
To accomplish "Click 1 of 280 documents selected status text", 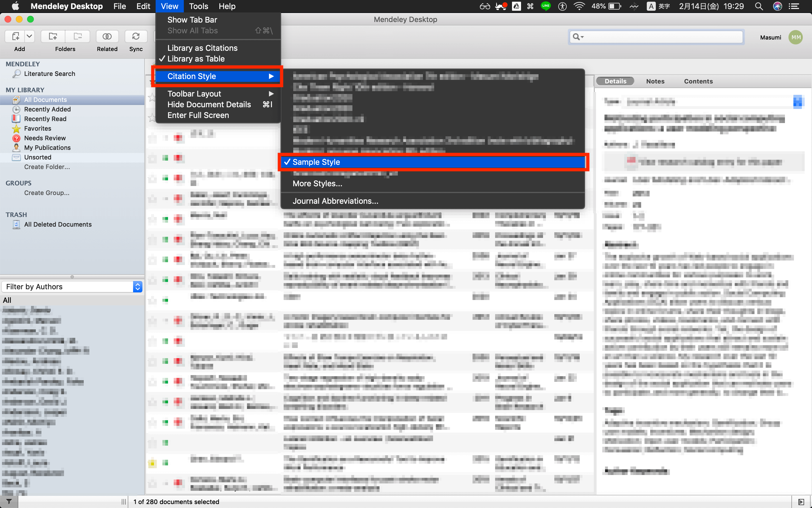I will [176, 502].
